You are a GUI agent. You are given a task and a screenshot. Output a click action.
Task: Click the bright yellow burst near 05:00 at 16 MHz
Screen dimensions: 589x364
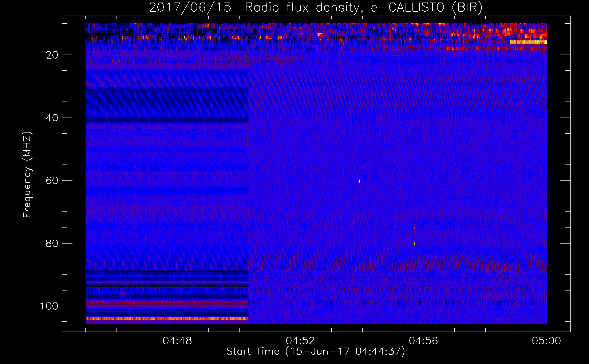pyautogui.click(x=528, y=42)
